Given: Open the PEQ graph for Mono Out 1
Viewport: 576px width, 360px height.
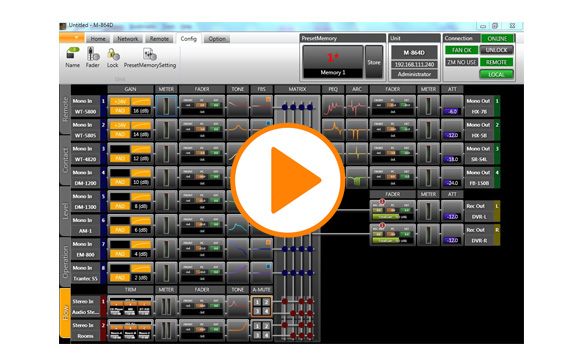Looking at the screenshot, I should 333,106.
